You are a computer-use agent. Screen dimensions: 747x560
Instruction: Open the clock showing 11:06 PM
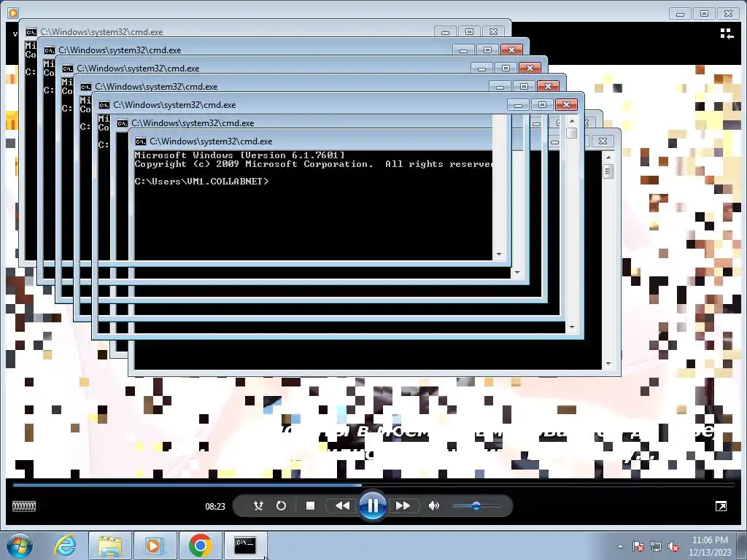[710, 546]
